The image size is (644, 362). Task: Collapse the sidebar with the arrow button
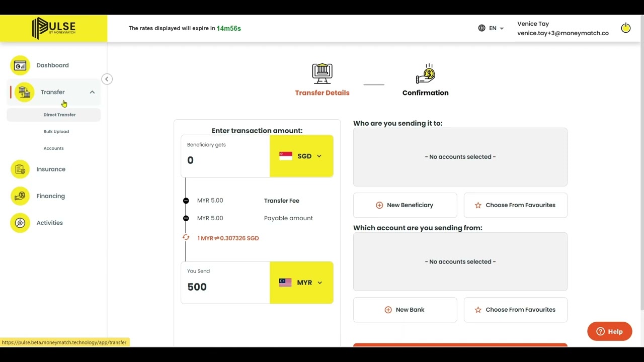click(107, 79)
